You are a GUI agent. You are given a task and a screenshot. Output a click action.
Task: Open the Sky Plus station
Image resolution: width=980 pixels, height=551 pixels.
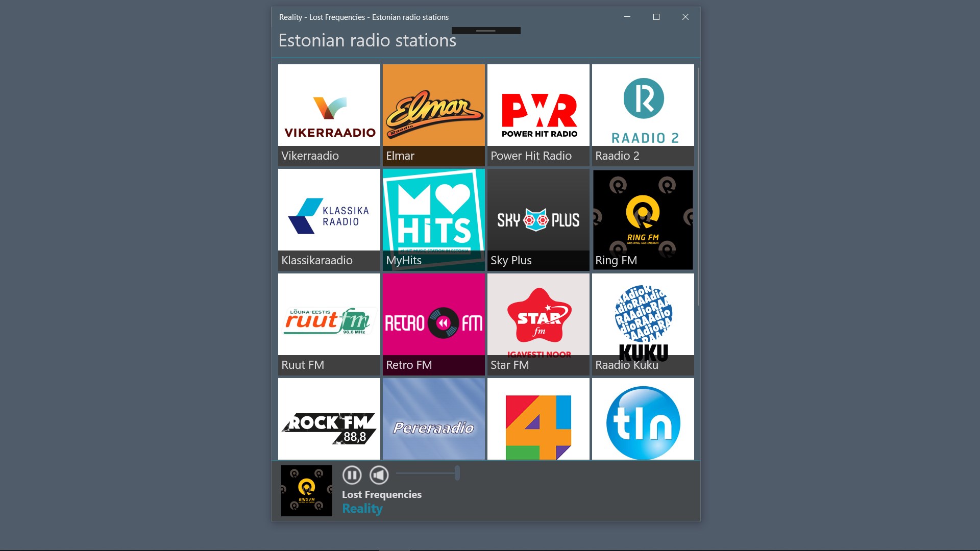[538, 219]
